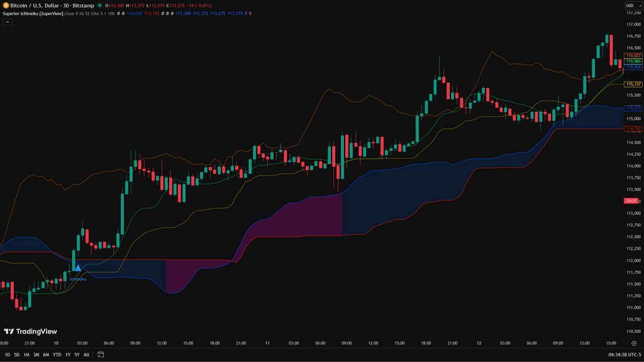The image size is (644, 362).
Task: Open the timezone menu showing UTC-5
Action: tap(620, 354)
